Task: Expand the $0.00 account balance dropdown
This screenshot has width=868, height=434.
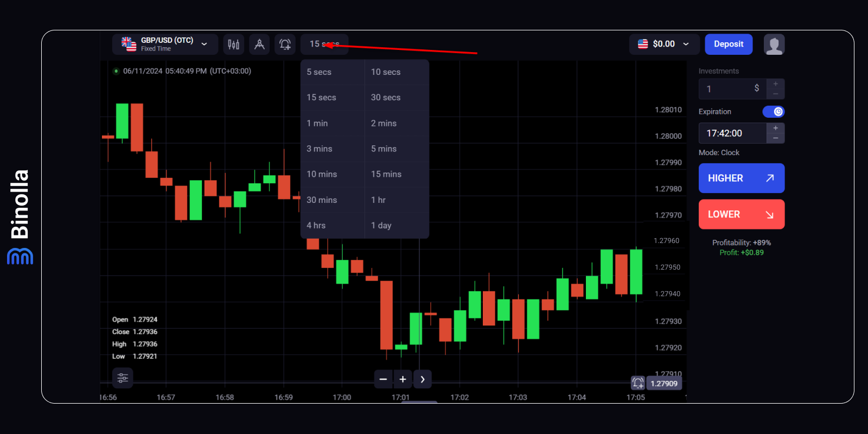Action: click(x=663, y=44)
